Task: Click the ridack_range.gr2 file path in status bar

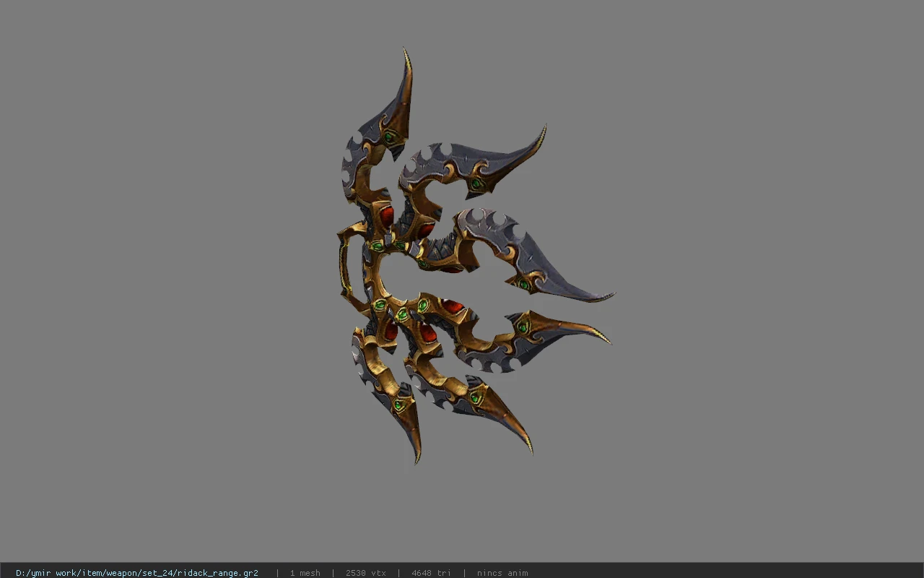Action: [137, 573]
